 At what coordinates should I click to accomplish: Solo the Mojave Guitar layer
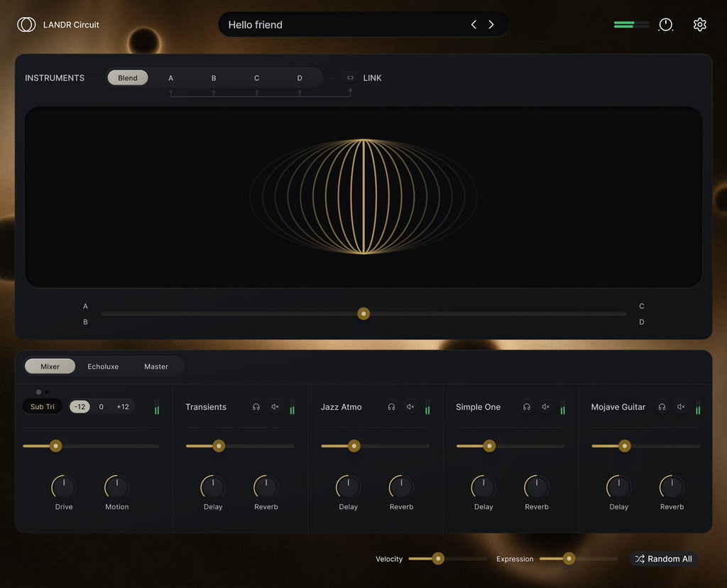click(x=662, y=407)
